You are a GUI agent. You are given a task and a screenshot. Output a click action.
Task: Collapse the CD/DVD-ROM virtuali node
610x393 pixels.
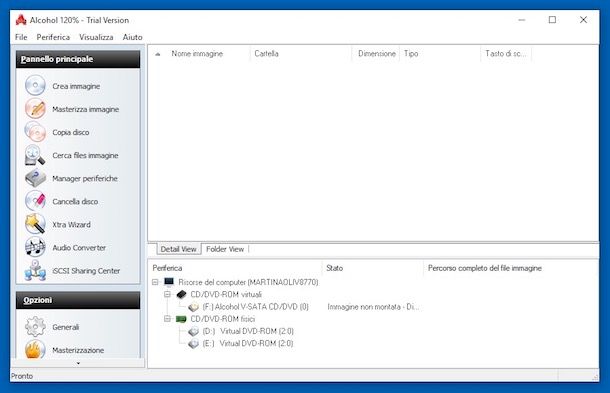[x=167, y=294]
